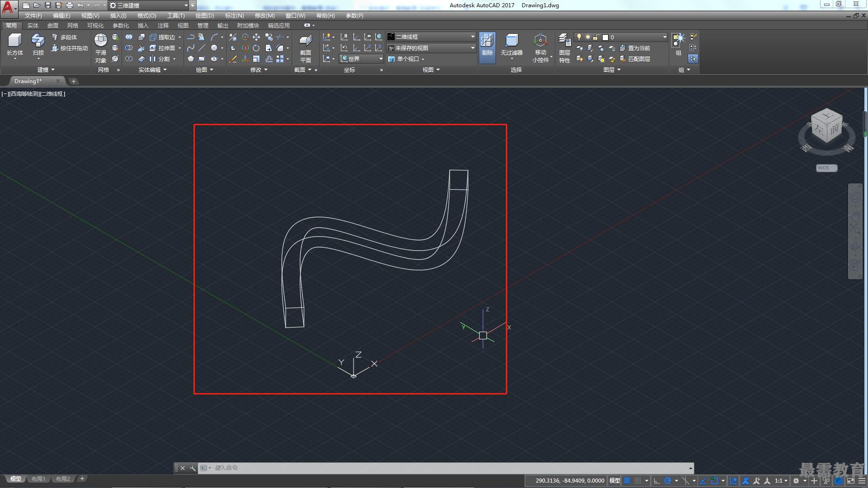Open the 绘图(D) menu
868x488 pixels.
pos(205,16)
